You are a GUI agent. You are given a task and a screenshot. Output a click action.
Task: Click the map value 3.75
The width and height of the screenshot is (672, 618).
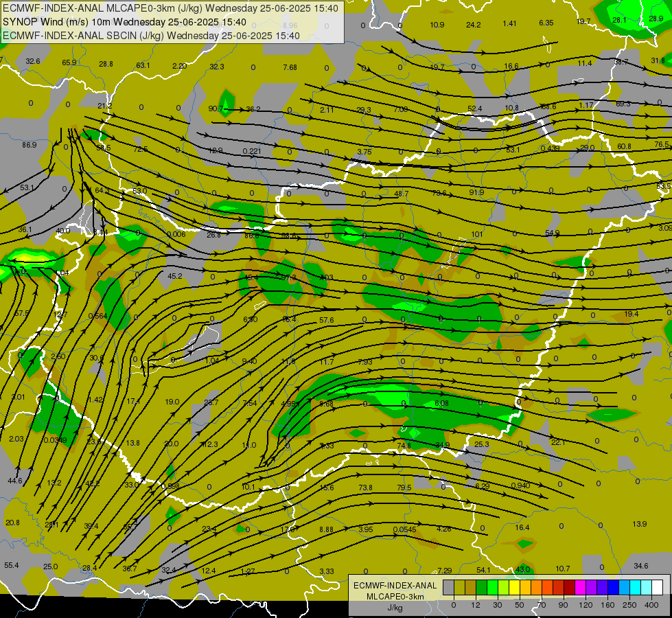coord(364,152)
